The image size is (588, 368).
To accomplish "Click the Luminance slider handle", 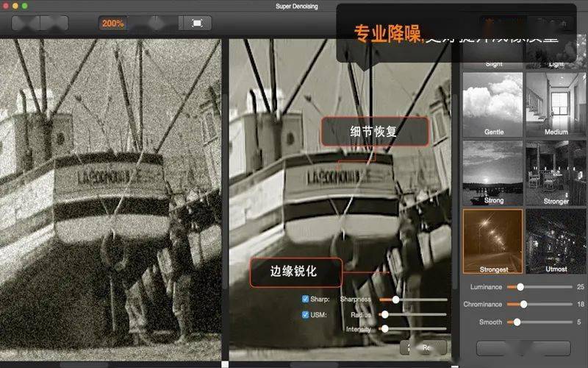I will pos(520,287).
